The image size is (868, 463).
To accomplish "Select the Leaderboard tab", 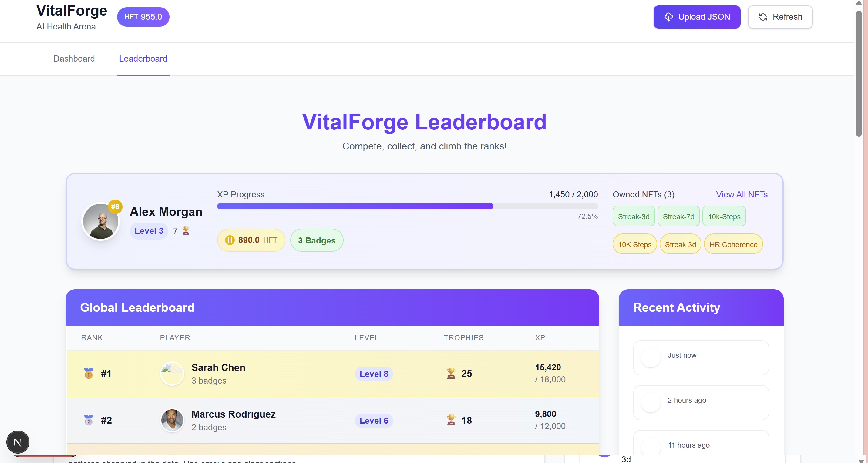I will click(x=143, y=59).
